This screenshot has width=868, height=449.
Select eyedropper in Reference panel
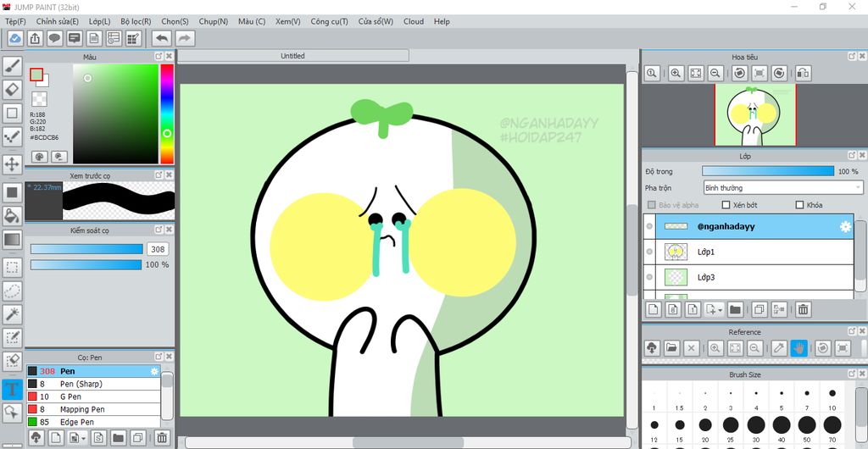779,348
